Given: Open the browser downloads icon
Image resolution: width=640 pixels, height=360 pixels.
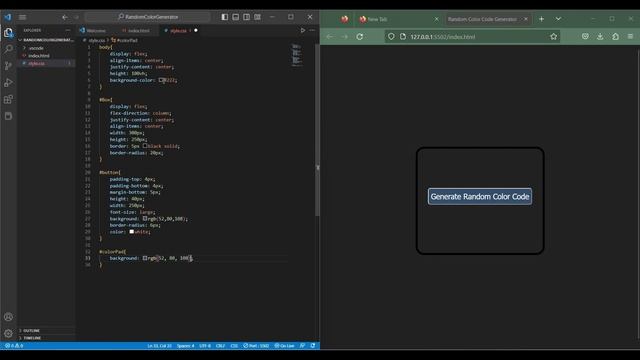Looking at the screenshot, I should click(600, 37).
